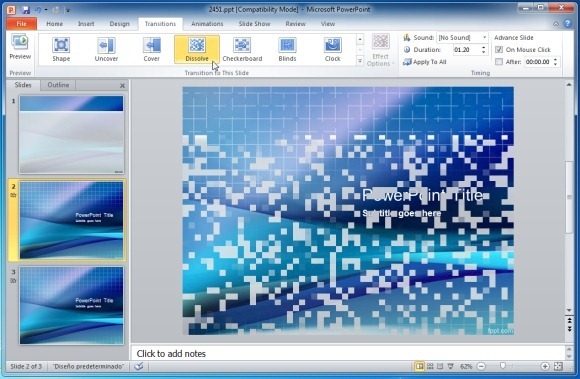Switch to Slide Sorter view in status bar
The width and height of the screenshot is (580, 379).
430,366
